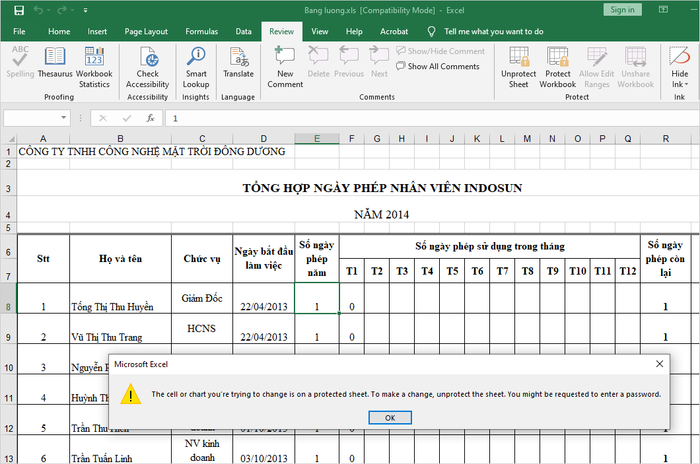Viewport: 700px width, 464px height.
Task: Click the Insert Function fx icon
Action: coord(150,118)
